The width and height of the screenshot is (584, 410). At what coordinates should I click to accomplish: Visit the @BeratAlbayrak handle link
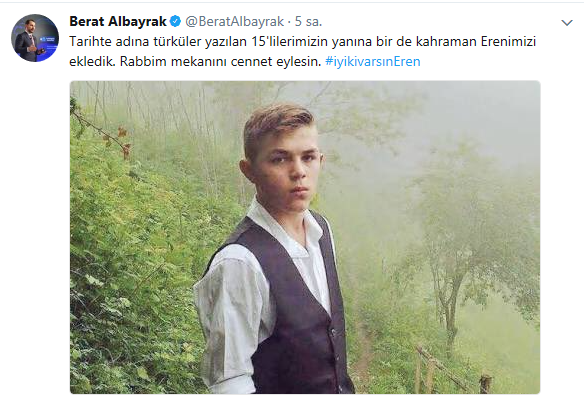point(235,22)
